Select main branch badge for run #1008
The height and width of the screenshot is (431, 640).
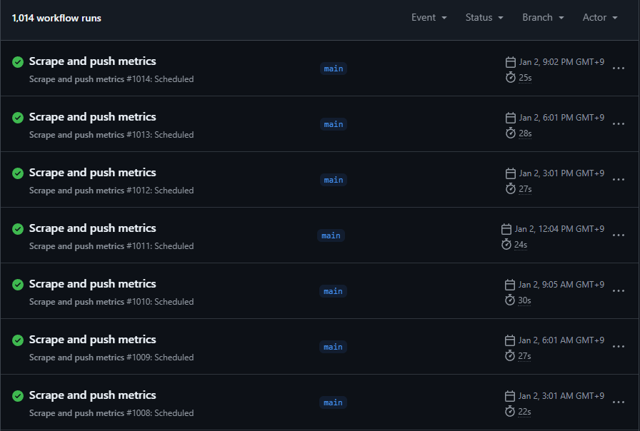click(333, 403)
